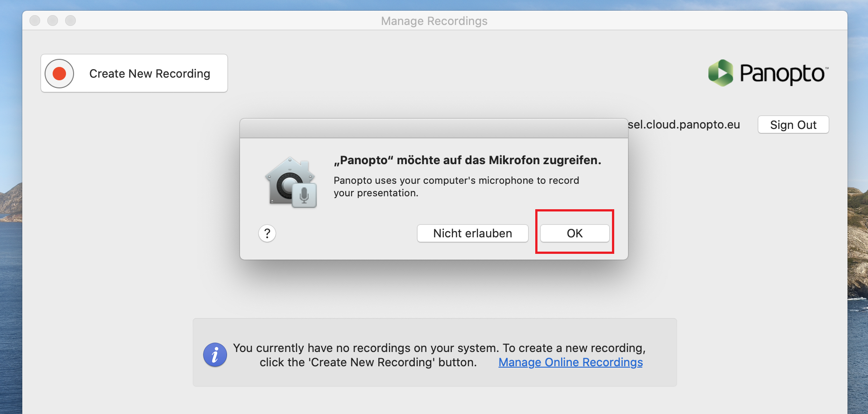Deny microphone access with Nicht erlauben
The width and height of the screenshot is (868, 414).
[472, 233]
